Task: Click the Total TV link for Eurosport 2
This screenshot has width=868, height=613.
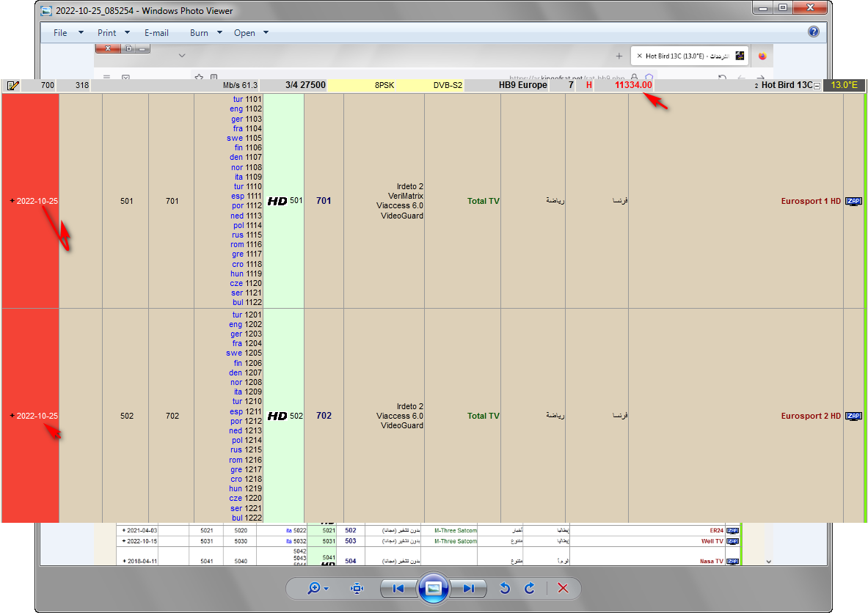Action: 484,416
